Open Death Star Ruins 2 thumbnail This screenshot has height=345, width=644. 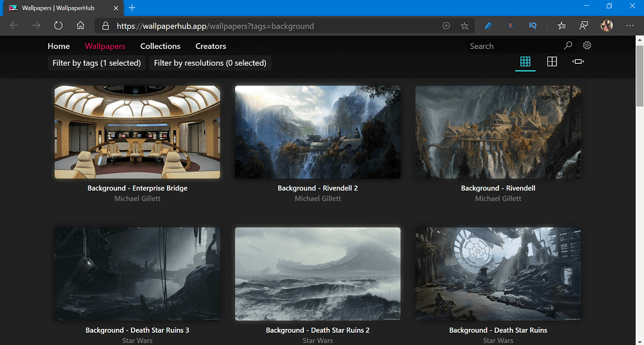[x=317, y=274]
